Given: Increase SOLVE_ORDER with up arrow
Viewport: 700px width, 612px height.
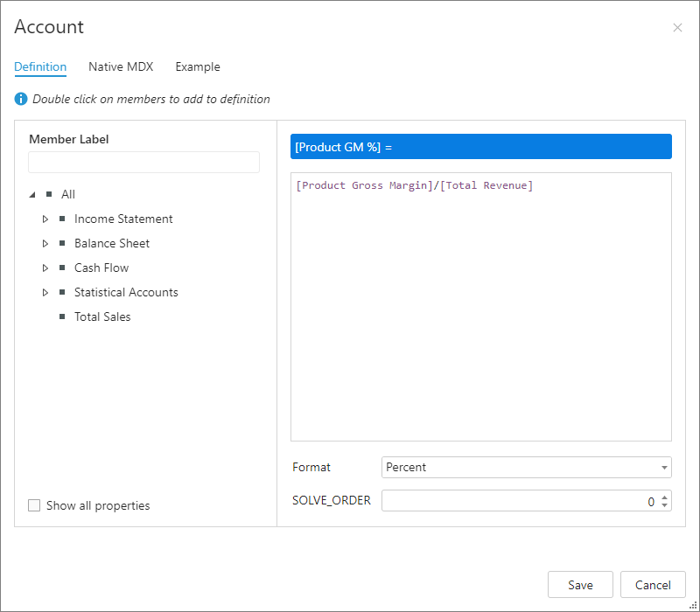Looking at the screenshot, I should tap(665, 497).
